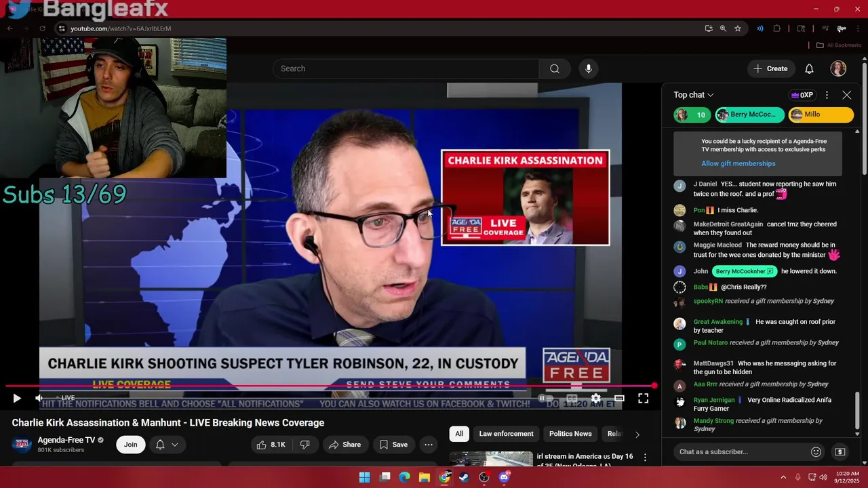Select the All filter chip
This screenshot has width=868, height=488.
point(459,434)
